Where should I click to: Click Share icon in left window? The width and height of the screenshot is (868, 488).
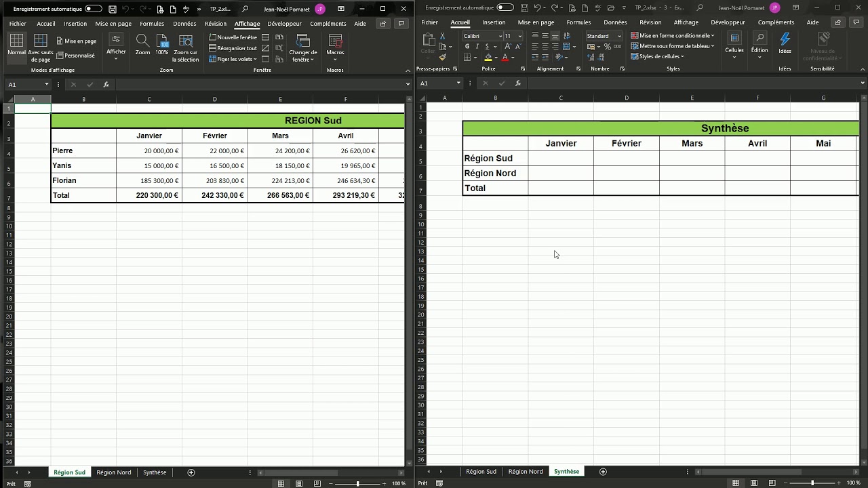click(x=383, y=23)
